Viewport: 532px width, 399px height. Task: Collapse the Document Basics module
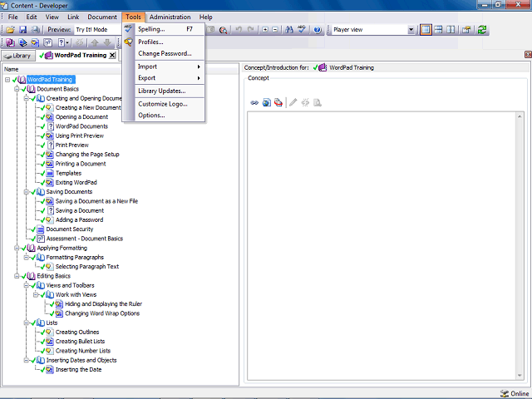click(17, 89)
